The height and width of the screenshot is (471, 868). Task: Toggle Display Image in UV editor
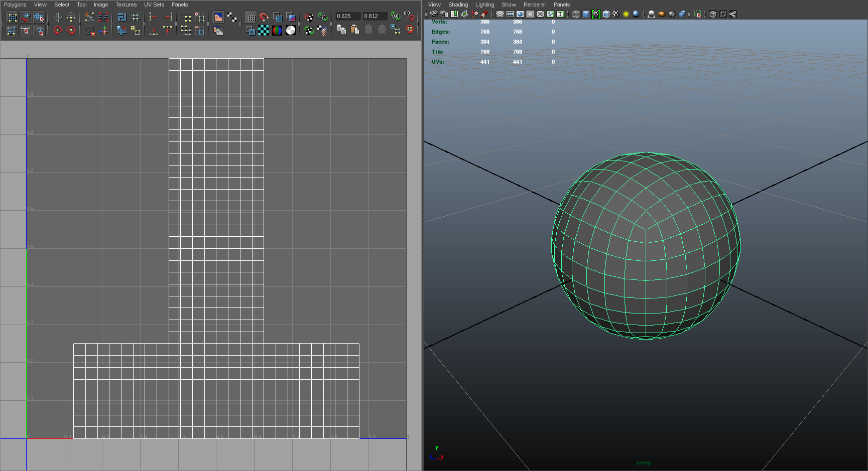(x=218, y=17)
